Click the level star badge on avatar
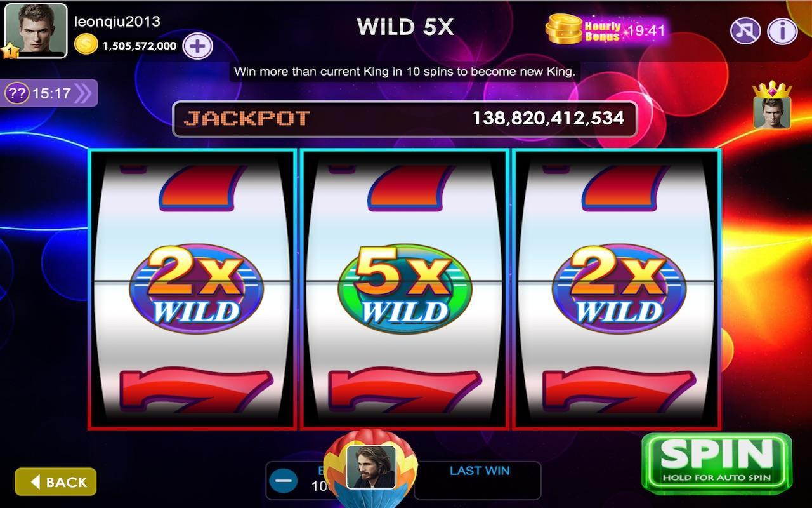This screenshot has width=812, height=508. point(9,51)
